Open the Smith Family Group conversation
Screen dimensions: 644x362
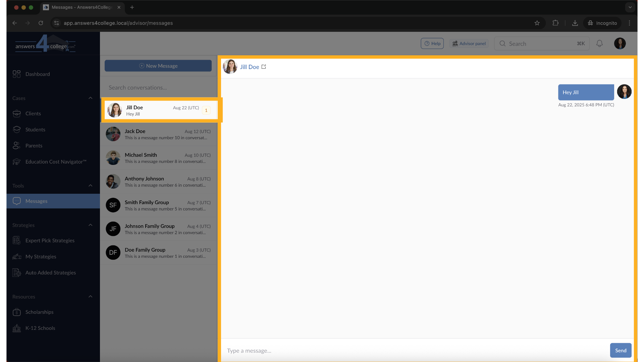[158, 205]
